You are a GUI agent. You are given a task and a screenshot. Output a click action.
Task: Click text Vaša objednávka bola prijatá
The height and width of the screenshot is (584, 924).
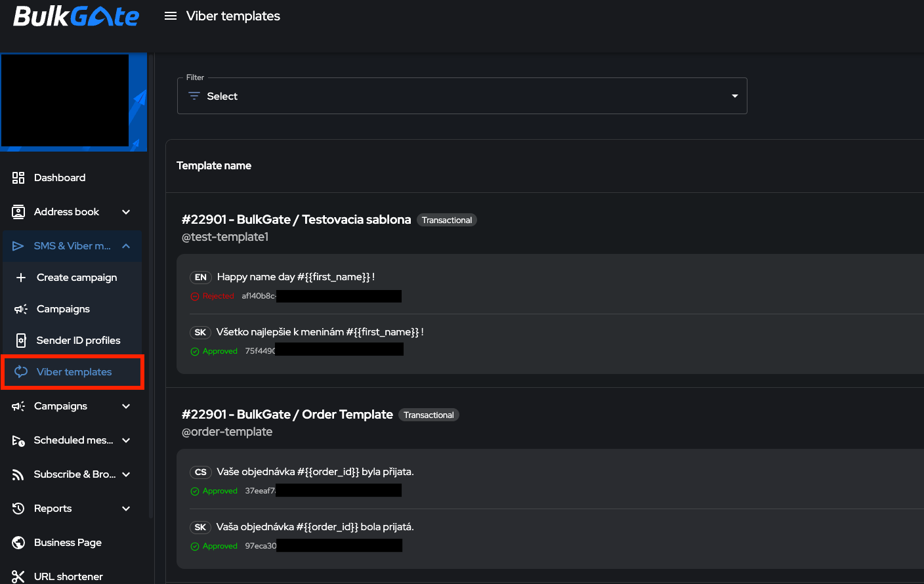pyautogui.click(x=315, y=527)
